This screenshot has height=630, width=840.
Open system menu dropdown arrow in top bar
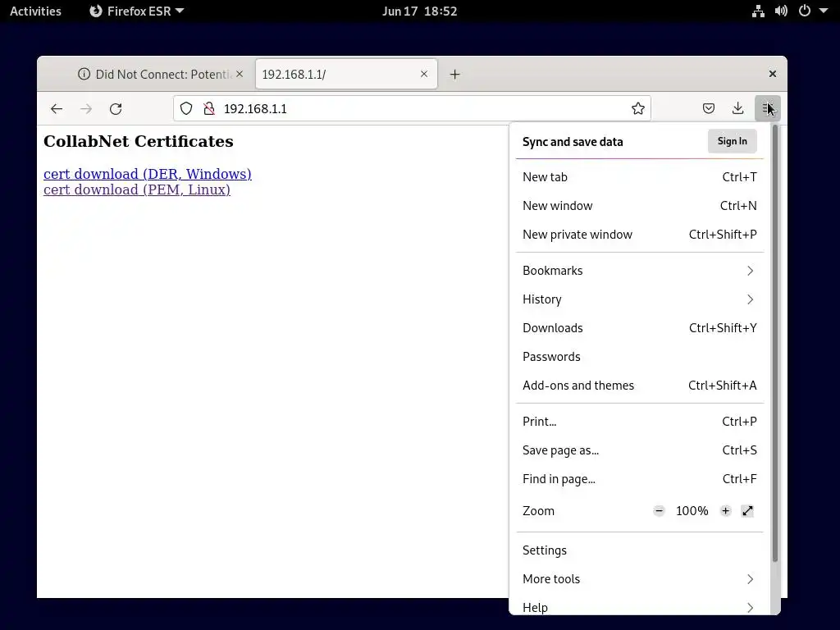click(x=824, y=11)
